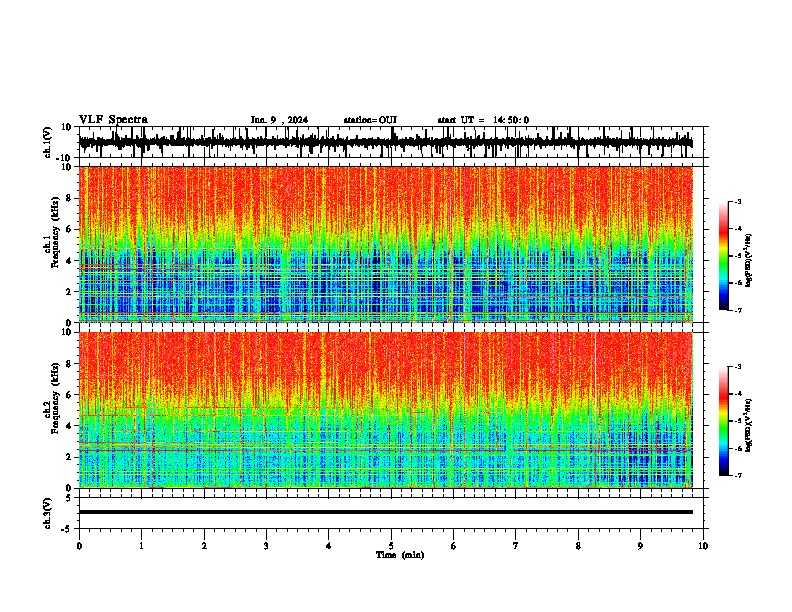Viewport: 792px width, 612px height.
Task: Click the time axis tick label "2"
Action: point(204,546)
